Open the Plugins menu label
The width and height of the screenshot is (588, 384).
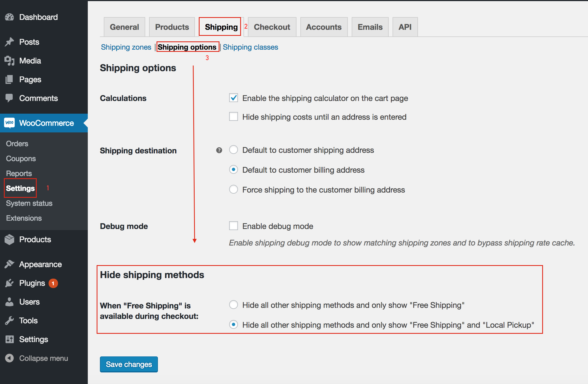(x=32, y=283)
